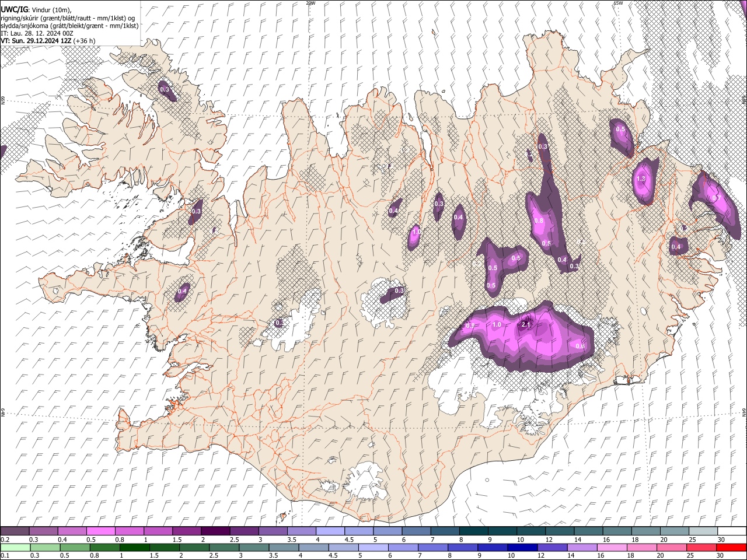Click the 20W longitude label
This screenshot has width=747, height=560.
point(310,3)
